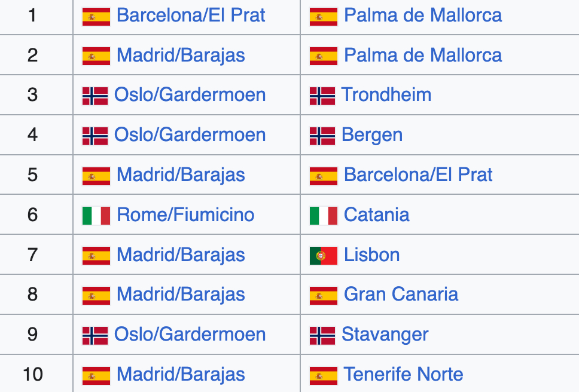Screen dimensions: 579x392
Task: Click Palma de Mallorca link in row 2
Action: coord(423,56)
